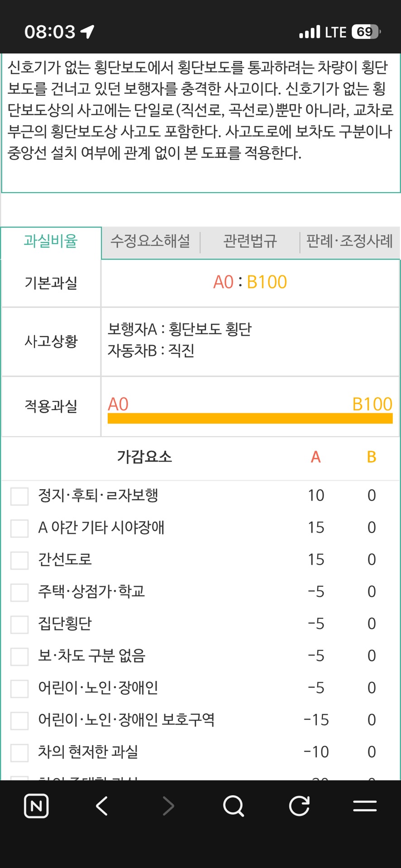Image resolution: width=401 pixels, height=868 pixels.
Task: Tap the forward arrow in browser bar
Action: (168, 806)
